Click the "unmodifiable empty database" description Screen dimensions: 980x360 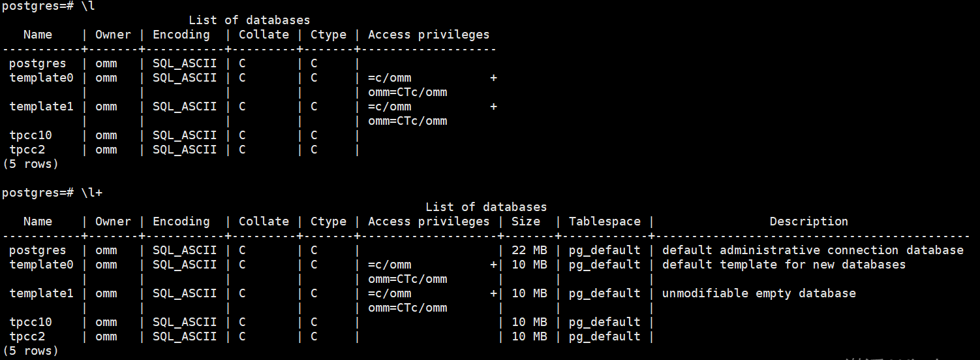tap(759, 293)
